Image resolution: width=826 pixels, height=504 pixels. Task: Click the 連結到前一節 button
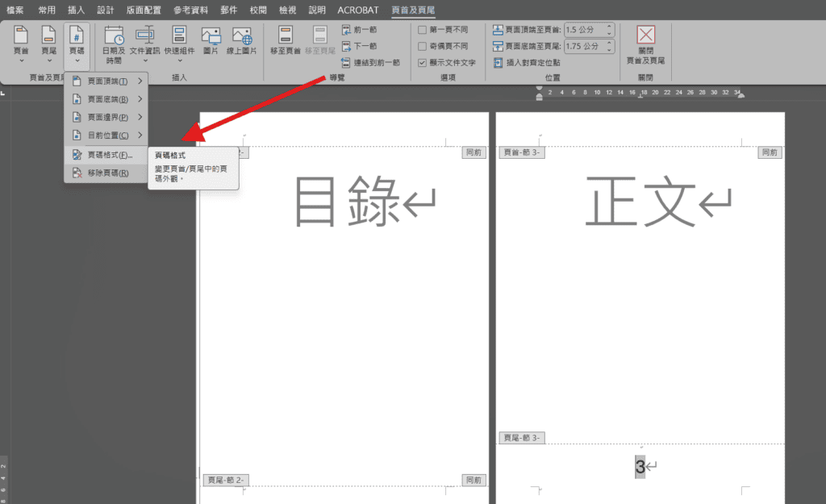tap(369, 62)
